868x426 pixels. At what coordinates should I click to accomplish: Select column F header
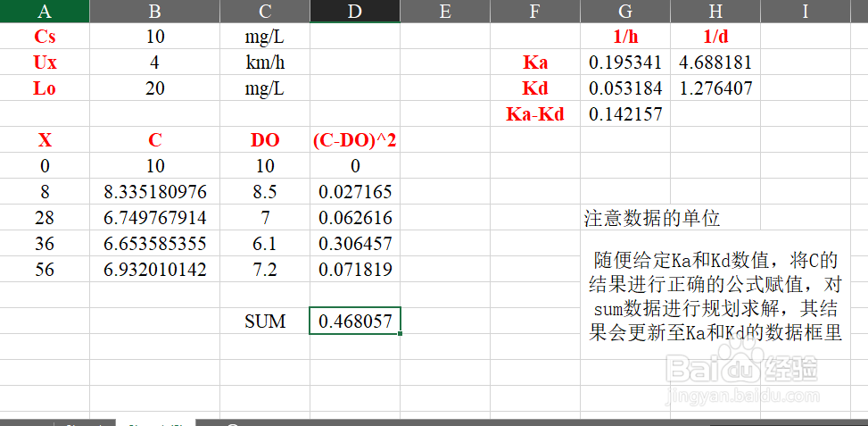click(535, 11)
